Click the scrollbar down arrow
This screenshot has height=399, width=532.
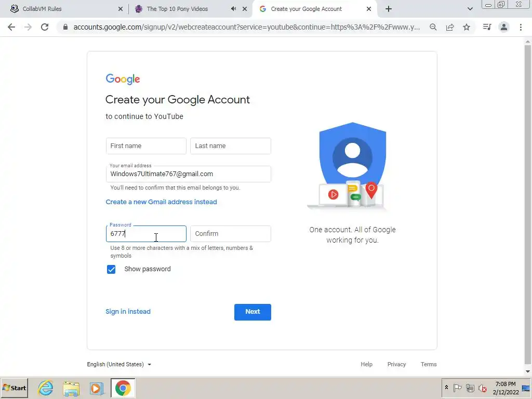(528, 372)
